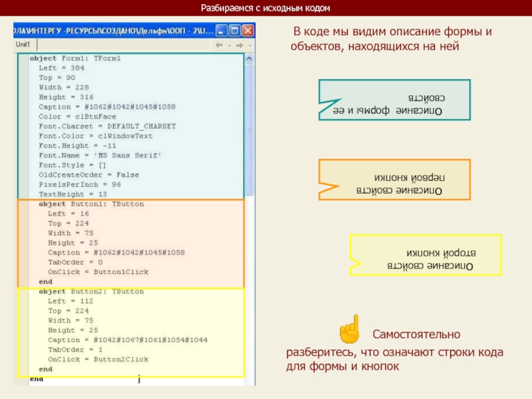The height and width of the screenshot is (399, 532).
Task: Click the line 'Width = 228'
Action: pyautogui.click(x=64, y=88)
